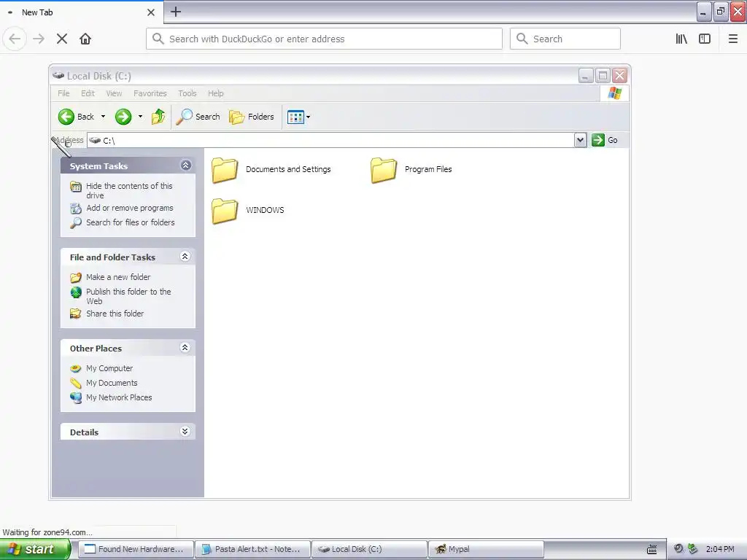Open the Back history dropdown arrow
Screen dimensions: 747x560
[103, 117]
